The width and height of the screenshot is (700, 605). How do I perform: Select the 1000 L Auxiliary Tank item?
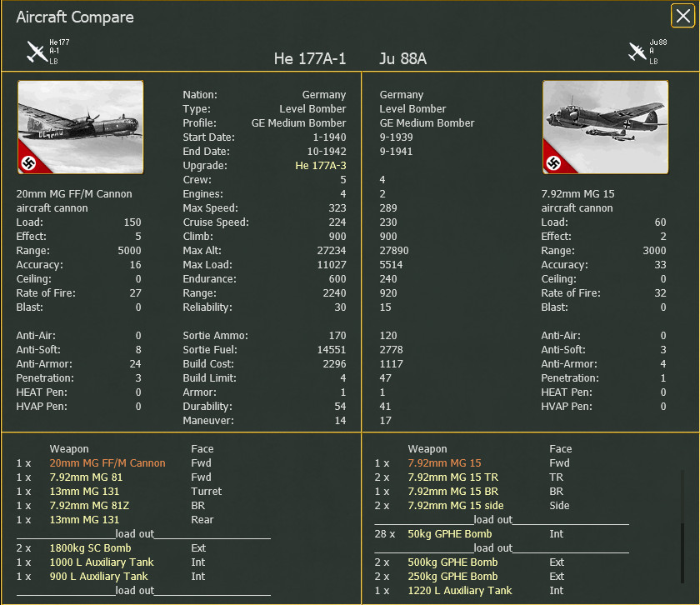pyautogui.click(x=102, y=562)
